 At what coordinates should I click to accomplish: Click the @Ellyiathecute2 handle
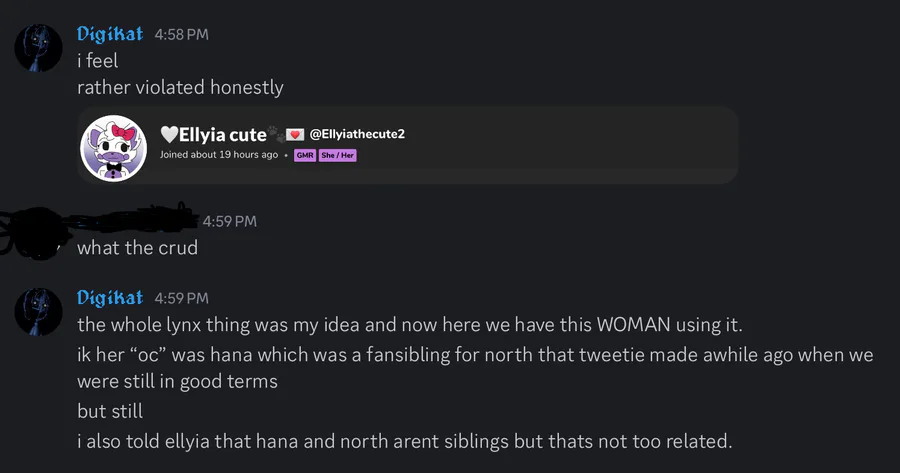(357, 134)
